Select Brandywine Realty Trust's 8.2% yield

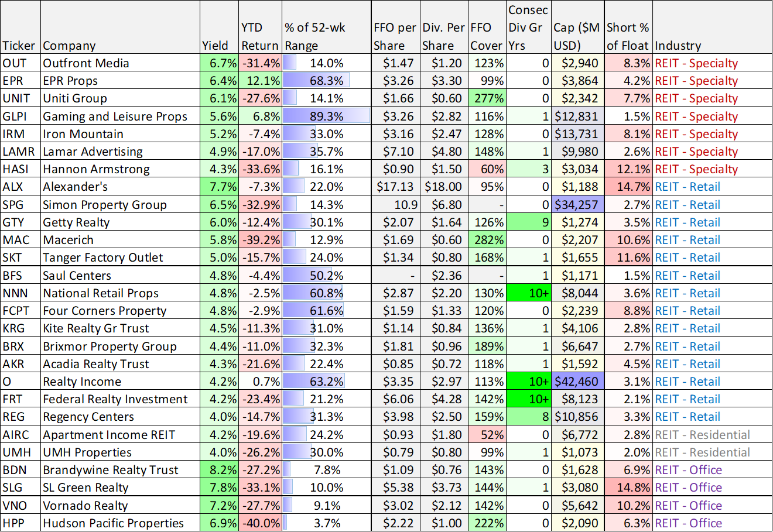pos(219,470)
